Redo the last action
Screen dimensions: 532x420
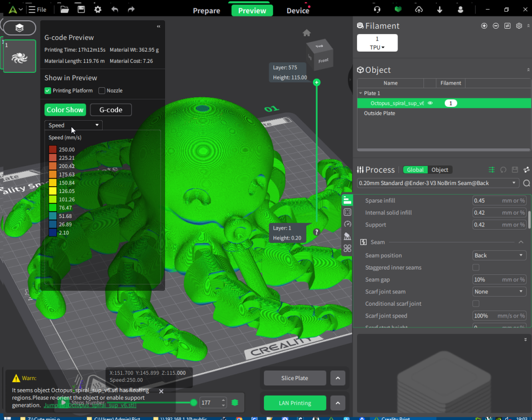tap(131, 10)
